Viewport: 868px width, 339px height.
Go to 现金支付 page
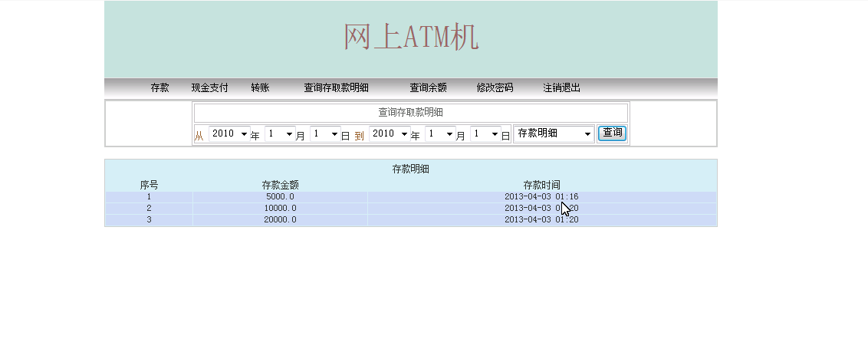tap(210, 87)
